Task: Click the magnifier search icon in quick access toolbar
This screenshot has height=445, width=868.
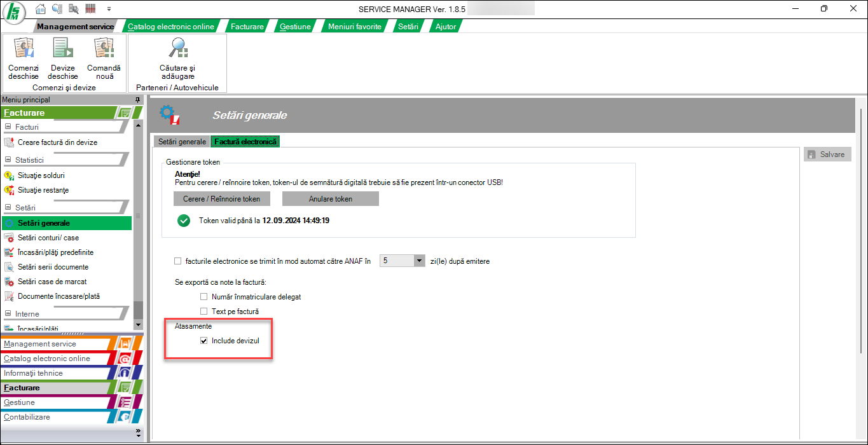Action: coord(57,9)
